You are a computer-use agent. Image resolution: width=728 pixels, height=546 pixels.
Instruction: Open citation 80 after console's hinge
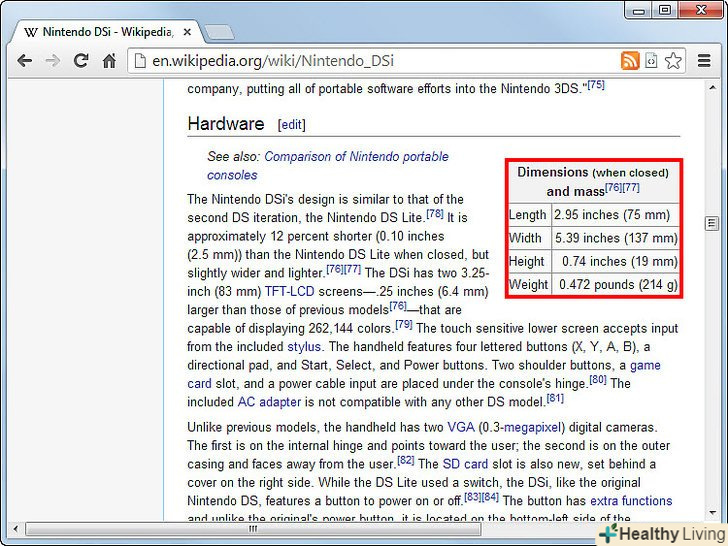point(598,380)
